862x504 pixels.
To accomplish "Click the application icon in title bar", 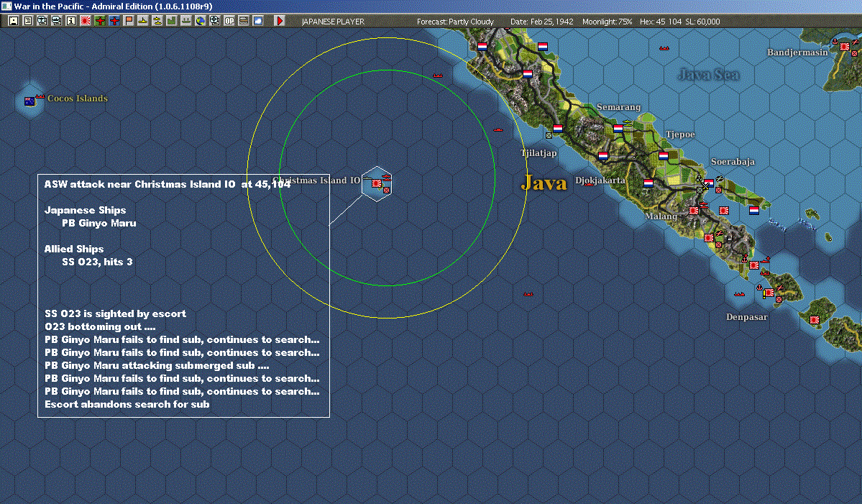I will click(6, 6).
